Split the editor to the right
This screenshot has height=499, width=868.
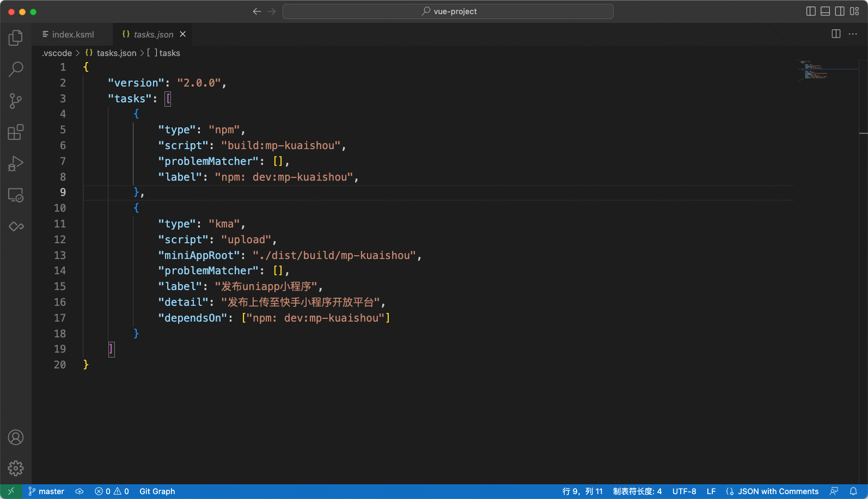coord(836,34)
